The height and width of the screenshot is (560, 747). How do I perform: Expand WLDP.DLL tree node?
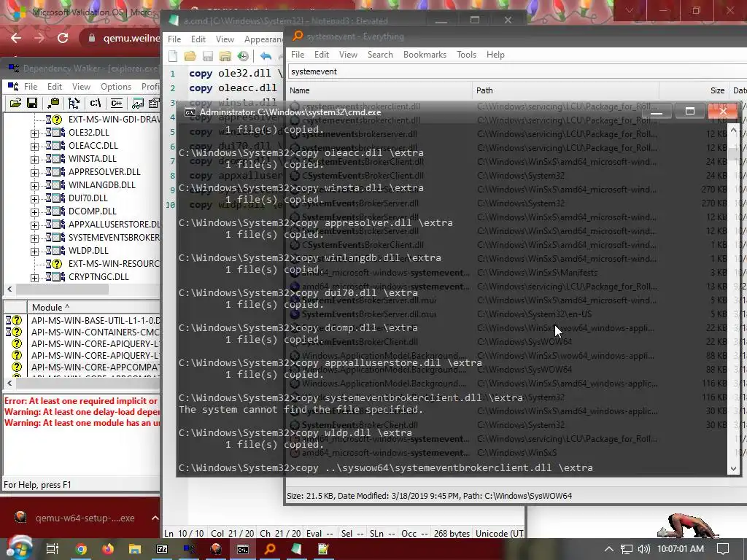tap(34, 252)
